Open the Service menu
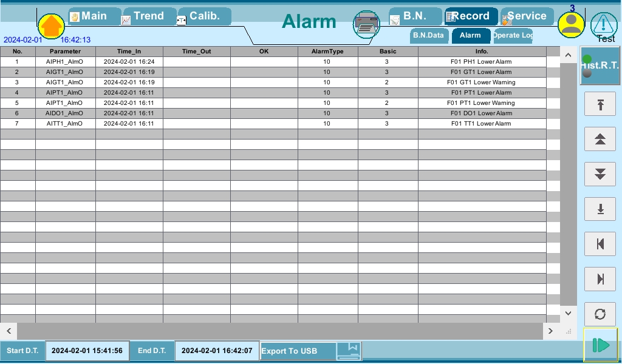Image resolution: width=622 pixels, height=364 pixels. point(526,16)
